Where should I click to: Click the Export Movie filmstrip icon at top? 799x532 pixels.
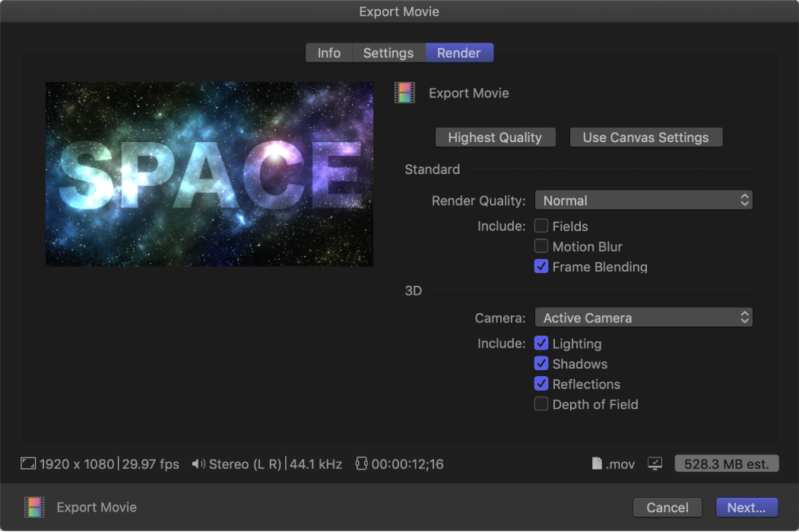tap(404, 92)
